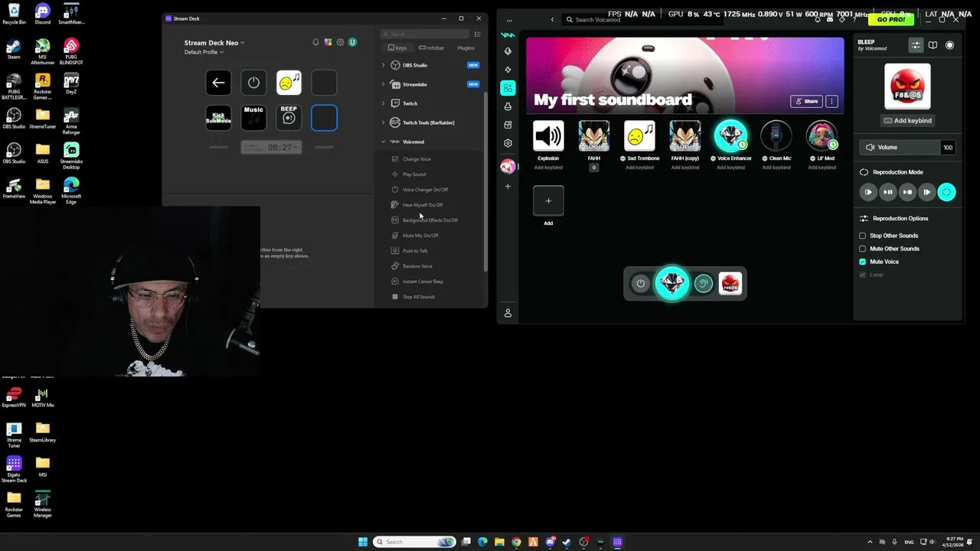Switch to the Infobar tab

click(432, 48)
